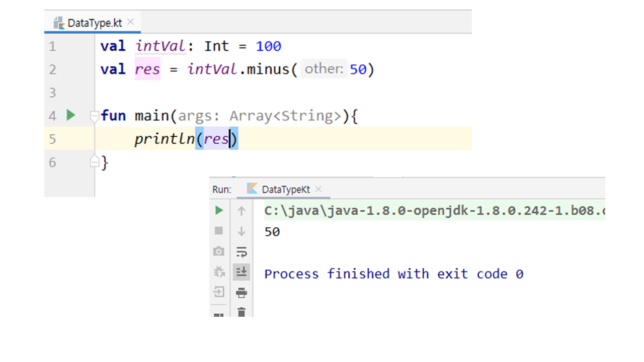This screenshot has width=644, height=362.
Task: Collapse the main function fold marker
Action: tap(95, 117)
